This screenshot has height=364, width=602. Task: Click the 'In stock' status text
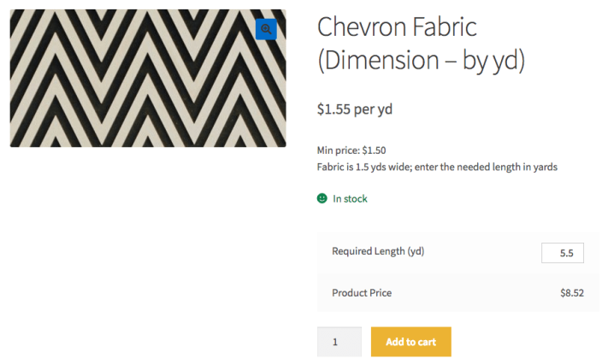(350, 198)
